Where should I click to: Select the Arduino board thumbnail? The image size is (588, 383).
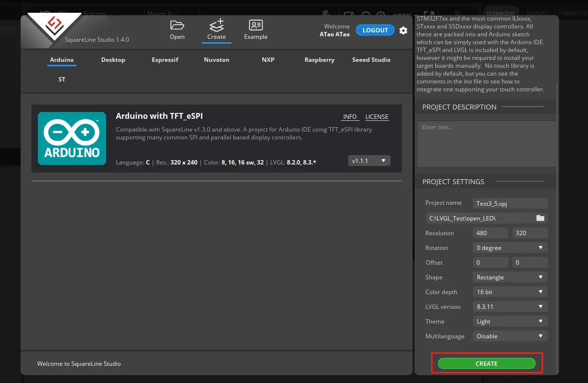(72, 138)
